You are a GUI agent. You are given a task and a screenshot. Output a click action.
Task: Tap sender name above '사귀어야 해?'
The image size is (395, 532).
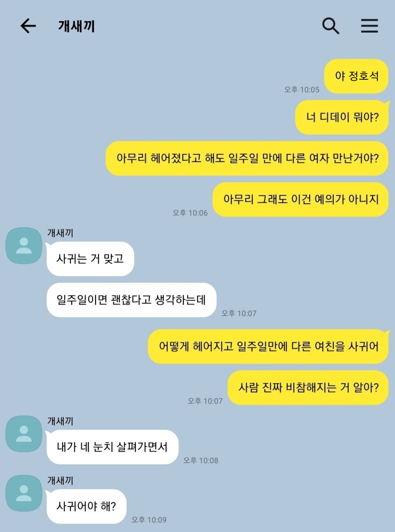point(60,480)
